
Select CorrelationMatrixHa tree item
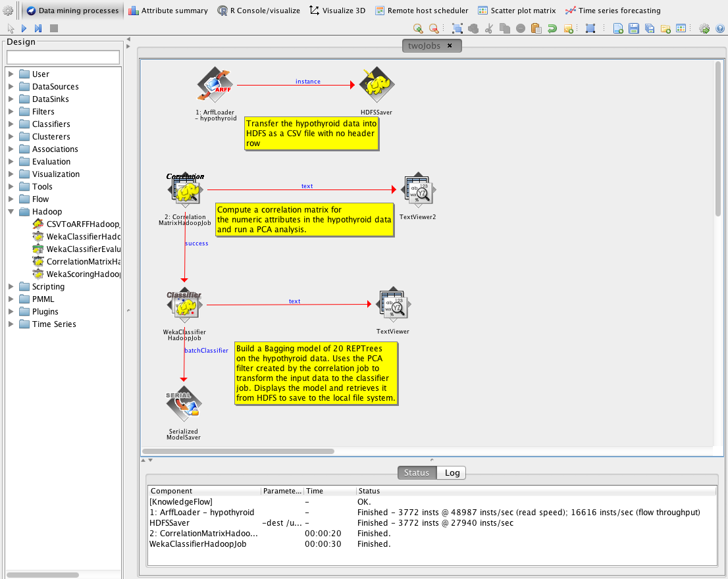click(76, 262)
